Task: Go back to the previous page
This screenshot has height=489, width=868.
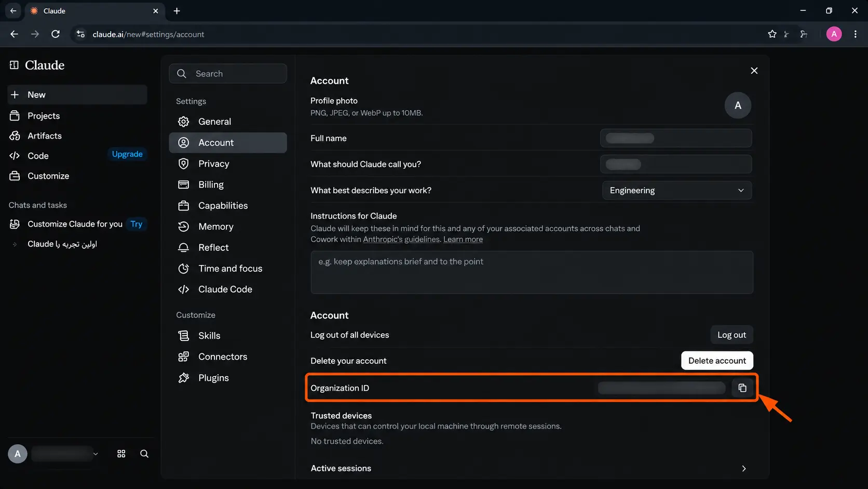Action: pos(14,34)
